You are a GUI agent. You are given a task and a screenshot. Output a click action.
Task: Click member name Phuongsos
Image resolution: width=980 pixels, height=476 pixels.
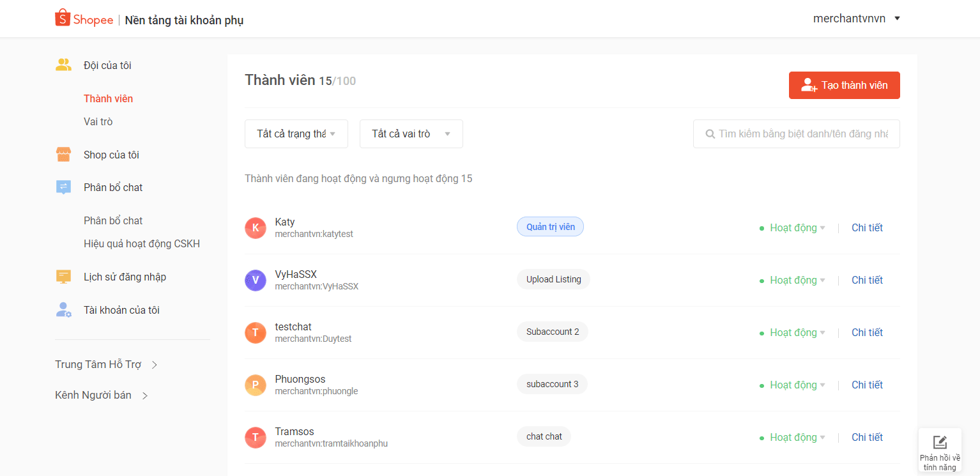300,379
